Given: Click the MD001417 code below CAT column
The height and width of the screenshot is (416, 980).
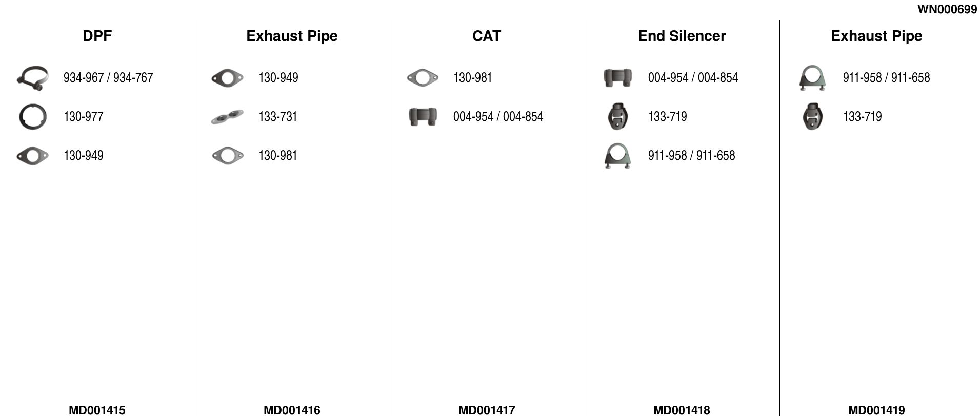Looking at the screenshot, I should click(487, 410).
